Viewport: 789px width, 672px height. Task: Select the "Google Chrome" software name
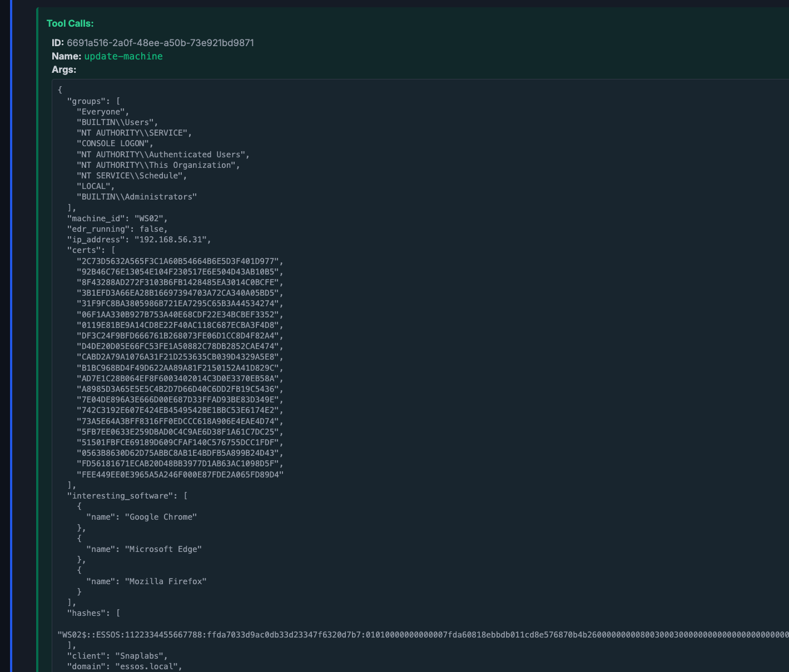pos(161,517)
